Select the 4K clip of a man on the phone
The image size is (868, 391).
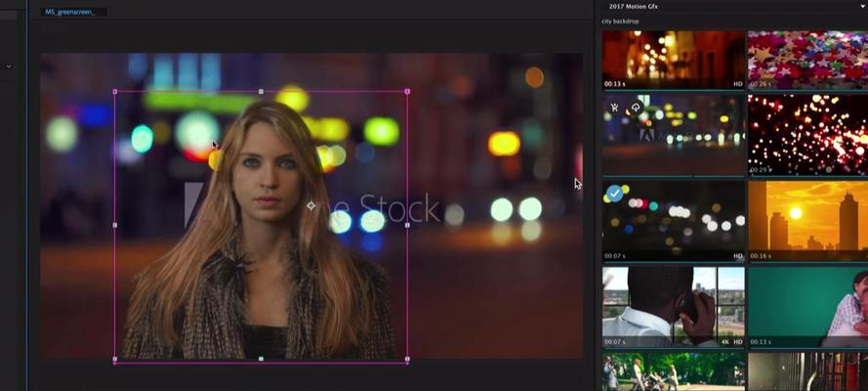tap(673, 307)
